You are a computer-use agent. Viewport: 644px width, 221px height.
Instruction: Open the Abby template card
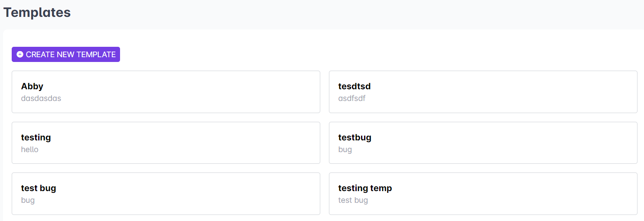pyautogui.click(x=166, y=92)
